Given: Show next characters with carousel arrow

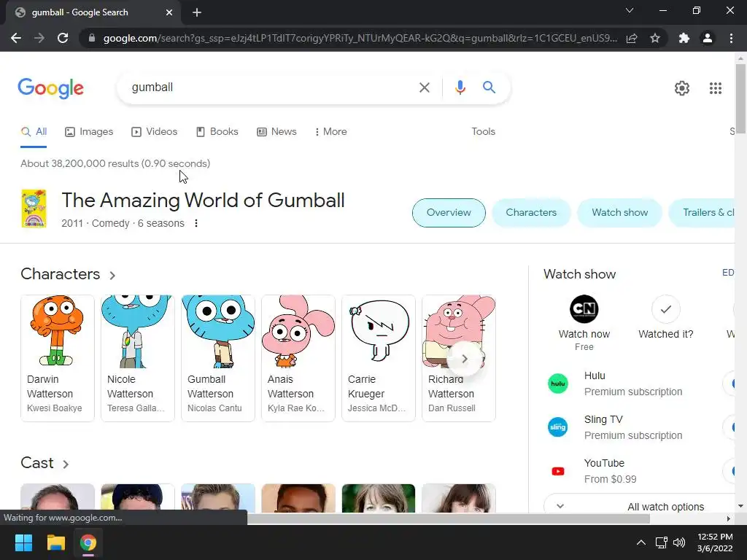Looking at the screenshot, I should (x=464, y=359).
